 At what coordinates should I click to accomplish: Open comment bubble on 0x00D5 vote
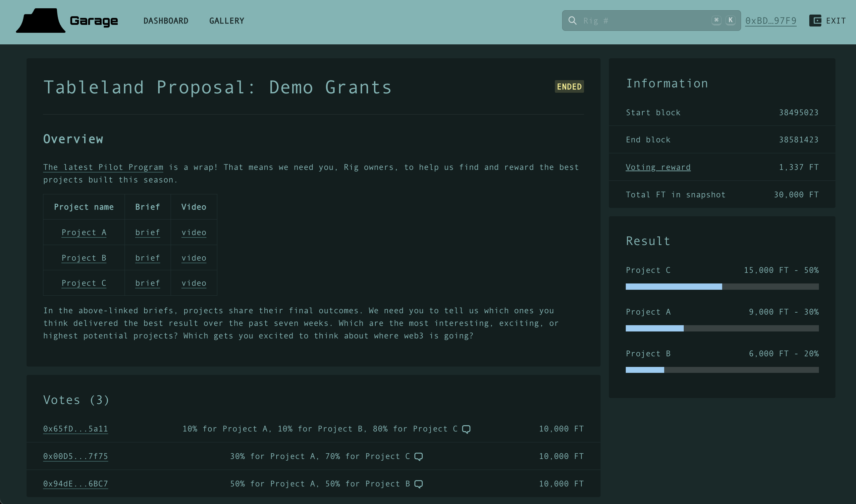click(x=418, y=456)
